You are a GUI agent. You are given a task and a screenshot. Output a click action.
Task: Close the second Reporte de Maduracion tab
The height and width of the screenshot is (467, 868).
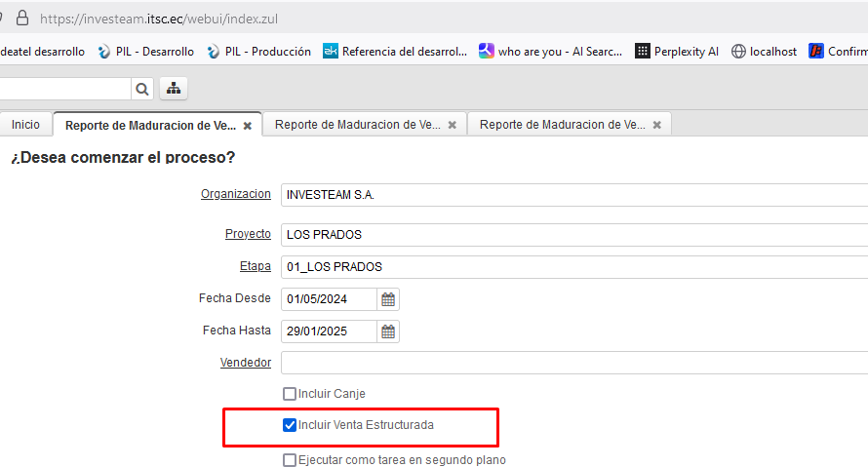point(453,126)
